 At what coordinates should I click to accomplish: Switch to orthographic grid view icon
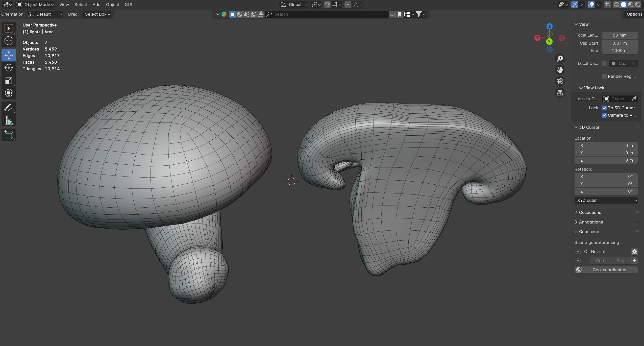[x=560, y=93]
